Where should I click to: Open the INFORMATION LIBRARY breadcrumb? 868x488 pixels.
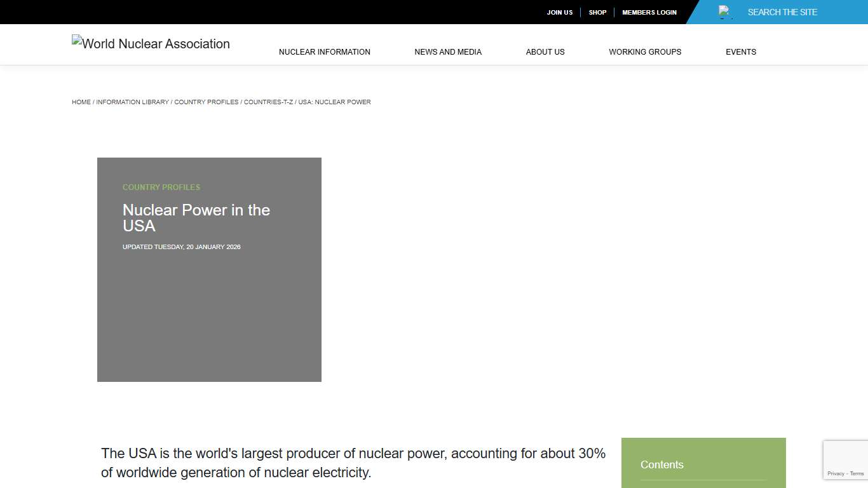132,102
